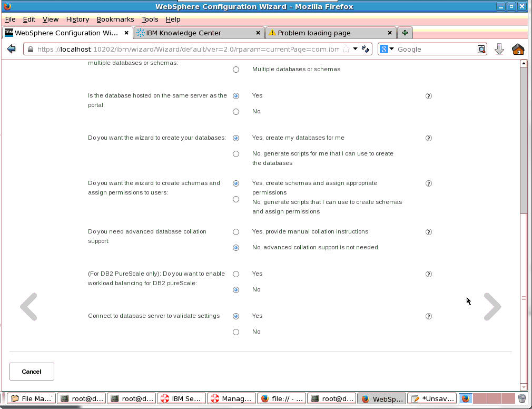Switch to Problem loading page tab

(x=330, y=33)
